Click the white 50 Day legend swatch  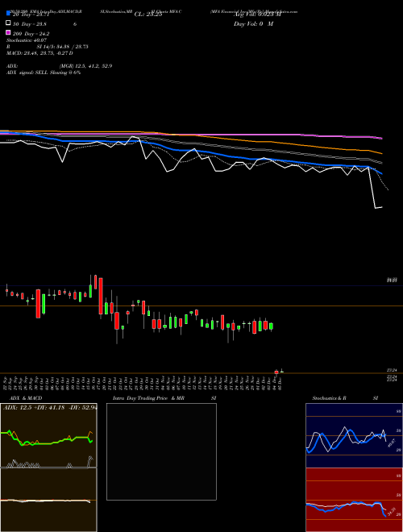(x=8, y=23)
